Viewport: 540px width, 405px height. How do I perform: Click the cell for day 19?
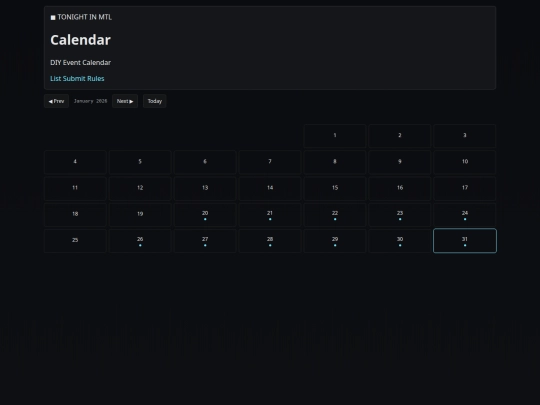point(140,214)
